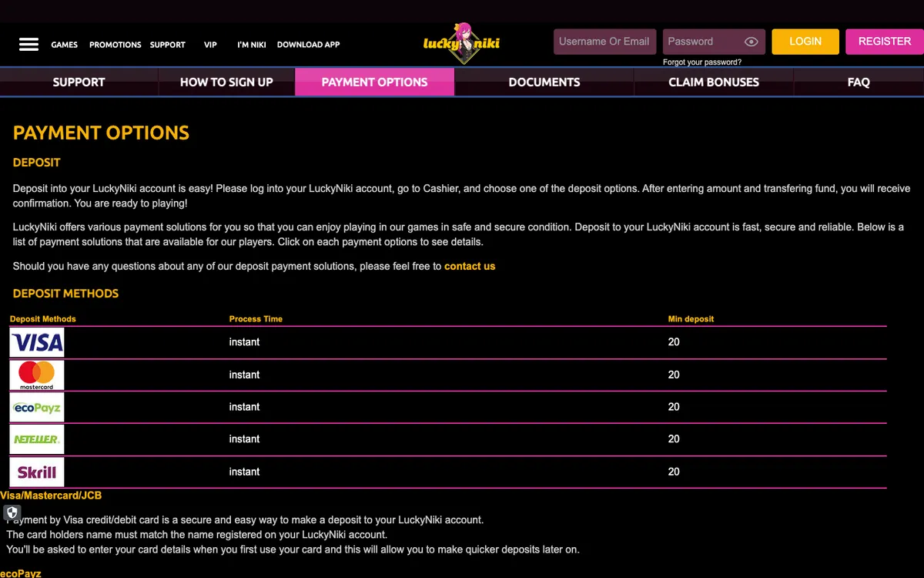Click the Visa logo in deposit methods

[37, 342]
